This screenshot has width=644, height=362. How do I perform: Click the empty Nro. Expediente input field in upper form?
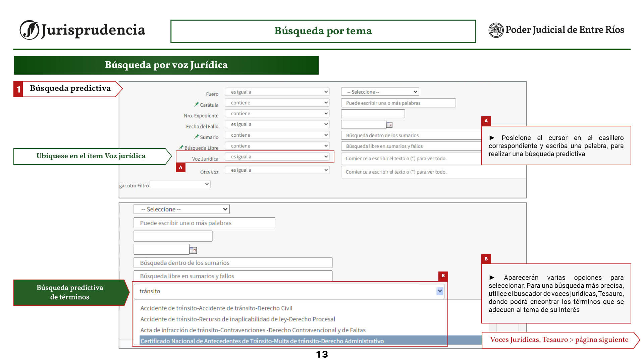(x=373, y=114)
